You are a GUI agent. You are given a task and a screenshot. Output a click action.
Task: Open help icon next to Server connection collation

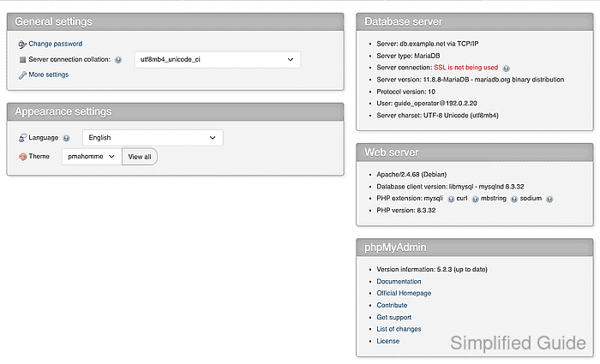(x=118, y=60)
